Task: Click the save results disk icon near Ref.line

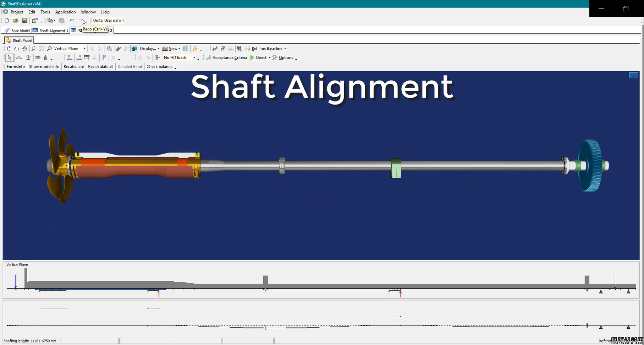Action: [240, 49]
